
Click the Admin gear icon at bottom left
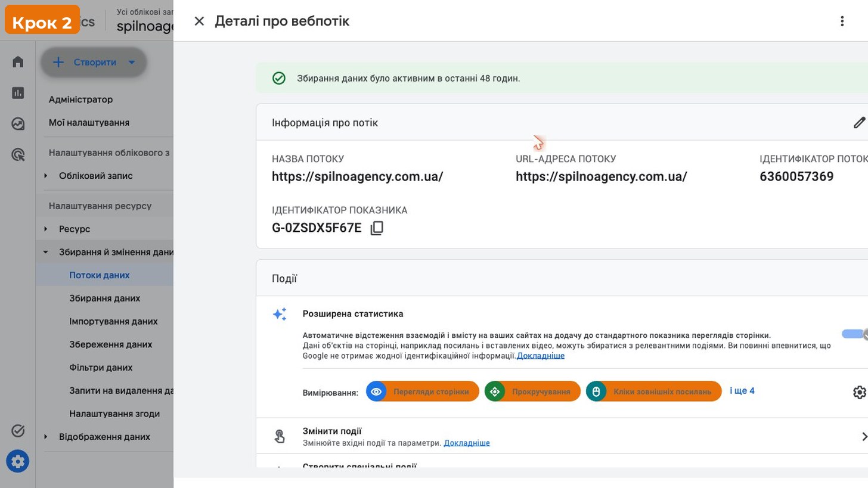pyautogui.click(x=18, y=461)
